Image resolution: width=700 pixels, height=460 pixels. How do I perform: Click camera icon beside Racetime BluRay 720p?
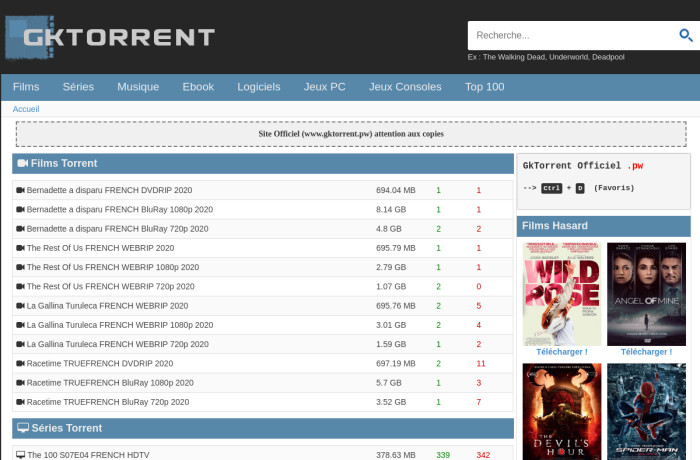[20, 402]
